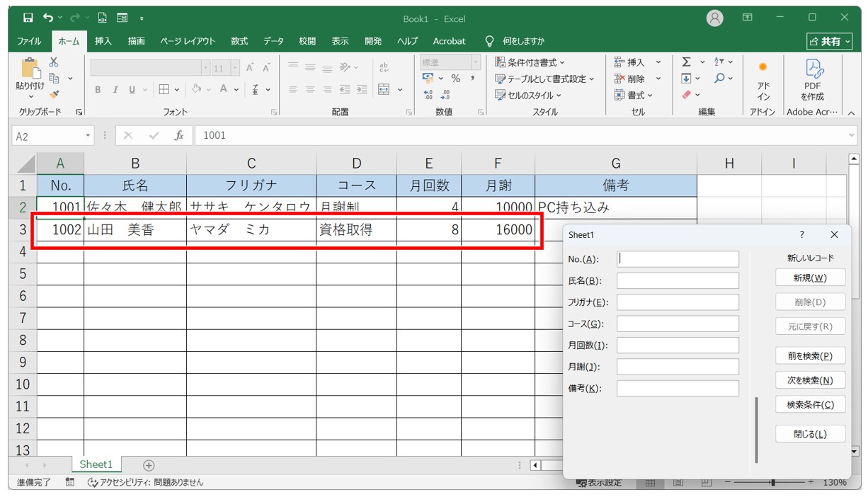Click the No.(A) input field in the form
This screenshot has width=868, height=497.
[678, 259]
